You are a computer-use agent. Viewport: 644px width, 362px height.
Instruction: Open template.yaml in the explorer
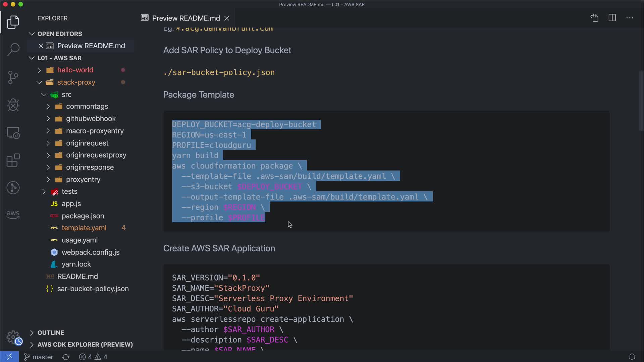point(84,228)
